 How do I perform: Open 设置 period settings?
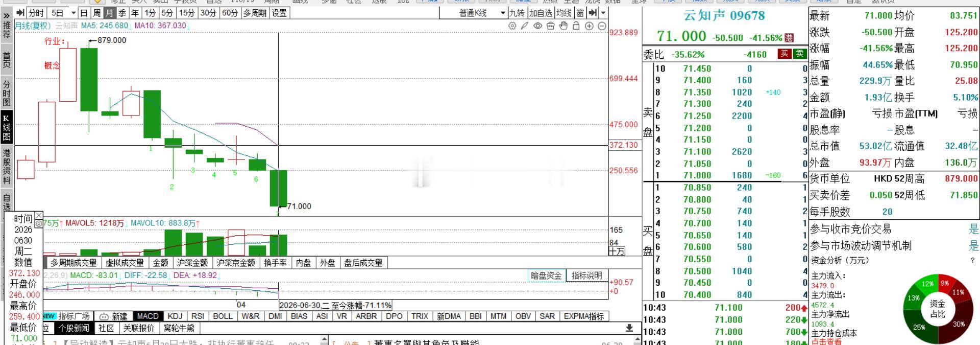tap(279, 13)
